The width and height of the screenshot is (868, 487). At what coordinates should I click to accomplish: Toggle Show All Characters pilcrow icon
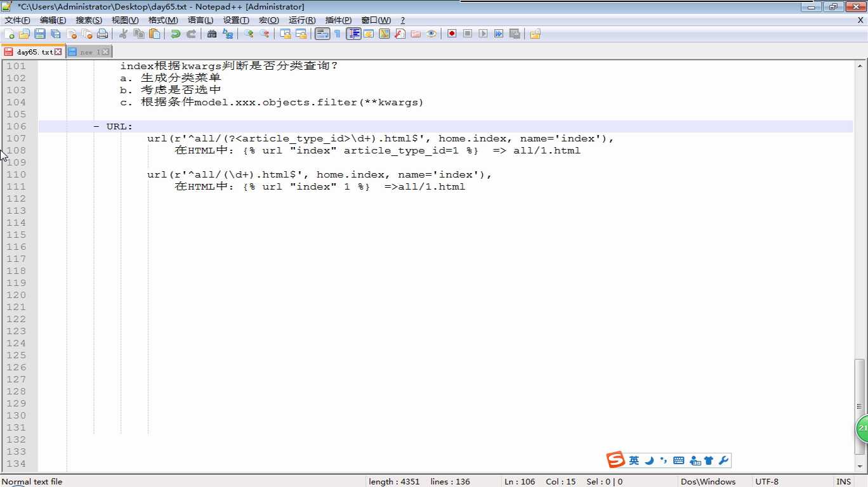tap(338, 34)
